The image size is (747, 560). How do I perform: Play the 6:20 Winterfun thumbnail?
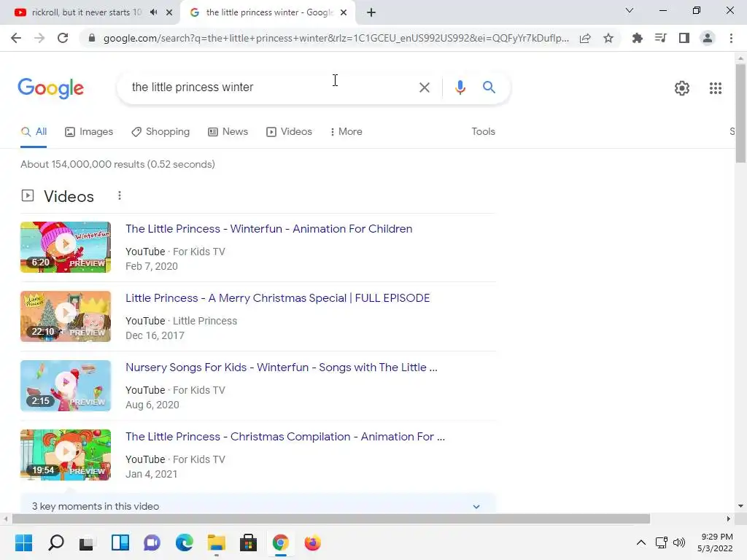pos(66,247)
